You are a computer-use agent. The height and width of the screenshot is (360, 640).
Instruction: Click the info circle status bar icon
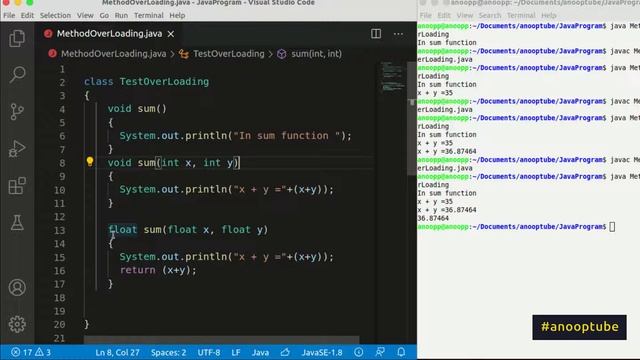(358, 352)
